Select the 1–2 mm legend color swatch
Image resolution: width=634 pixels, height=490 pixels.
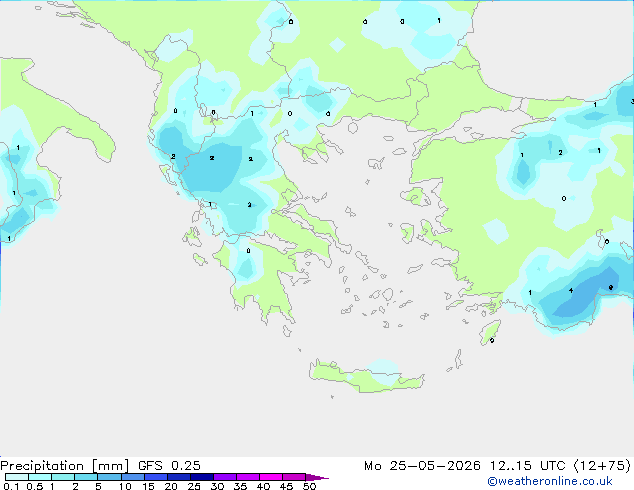pos(63,477)
